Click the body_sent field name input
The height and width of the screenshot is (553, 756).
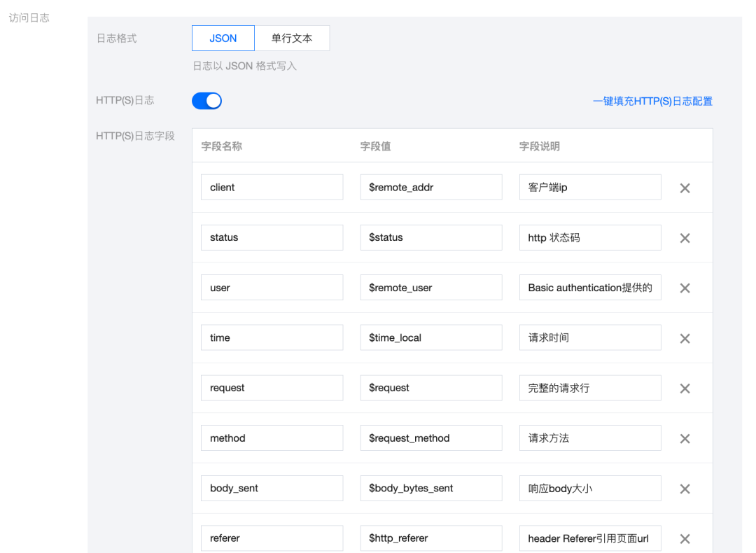(x=272, y=488)
